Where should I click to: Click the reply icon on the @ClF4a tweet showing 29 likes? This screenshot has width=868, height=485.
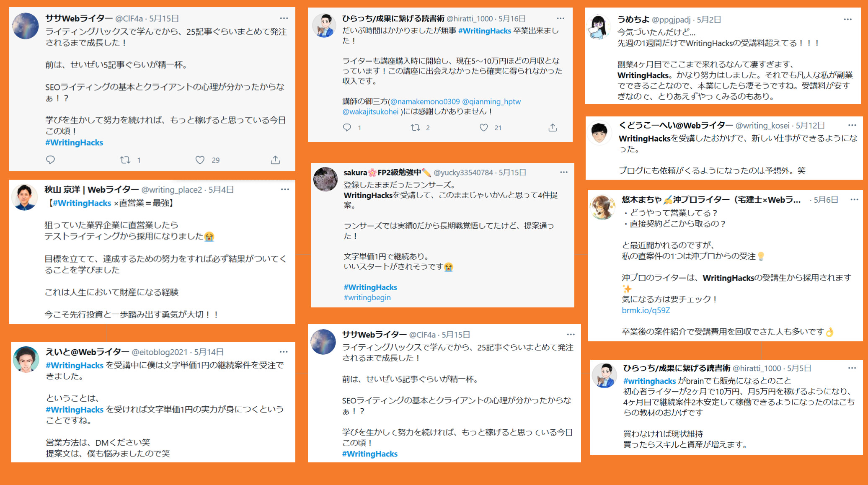(x=50, y=160)
